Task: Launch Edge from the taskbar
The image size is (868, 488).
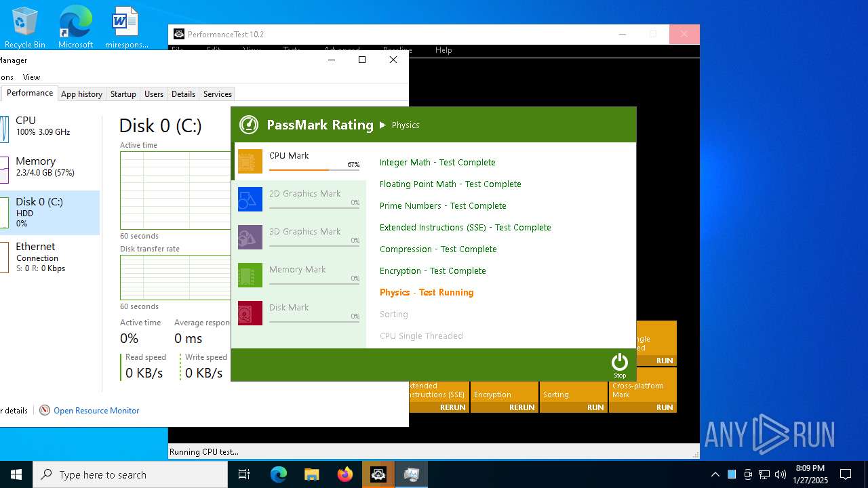Action: click(279, 474)
